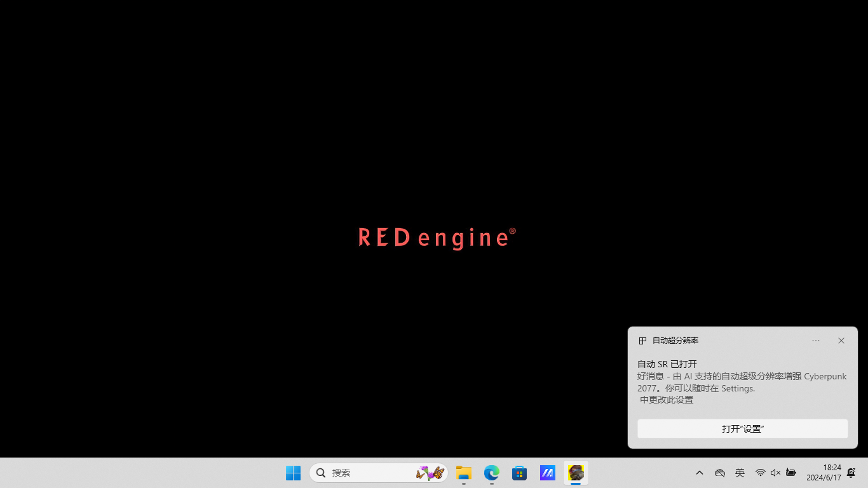Screen dimensions: 868x488
Task: Click the taskbar 搜索 search box
Action: [x=369, y=473]
